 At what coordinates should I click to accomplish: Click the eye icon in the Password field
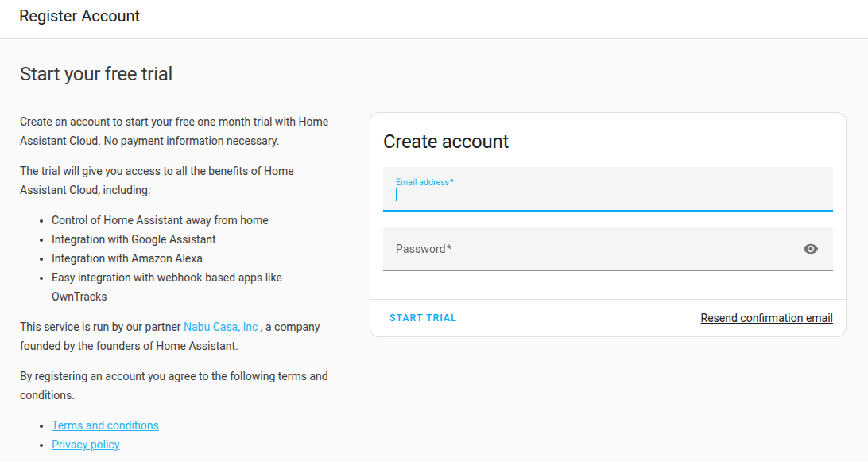(810, 249)
